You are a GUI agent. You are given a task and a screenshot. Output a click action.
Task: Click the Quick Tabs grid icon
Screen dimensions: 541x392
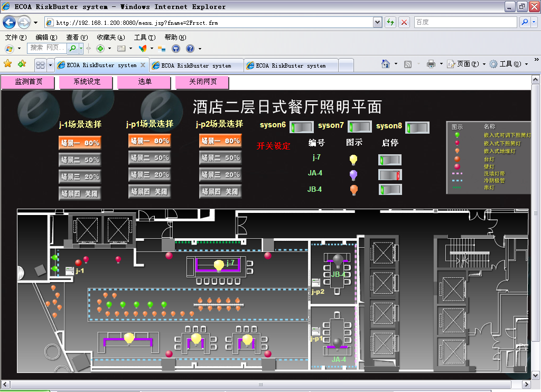(40, 65)
